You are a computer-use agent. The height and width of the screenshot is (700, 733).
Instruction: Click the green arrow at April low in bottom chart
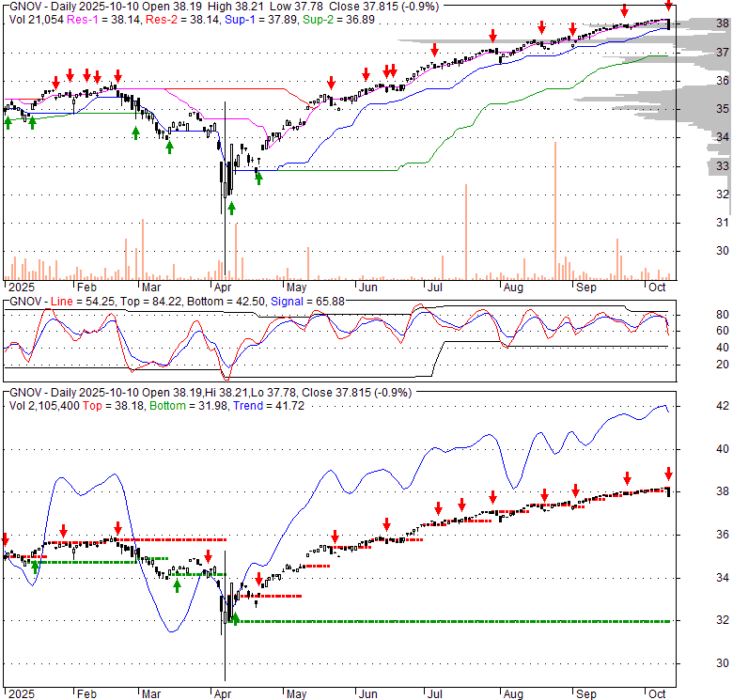[x=235, y=617]
